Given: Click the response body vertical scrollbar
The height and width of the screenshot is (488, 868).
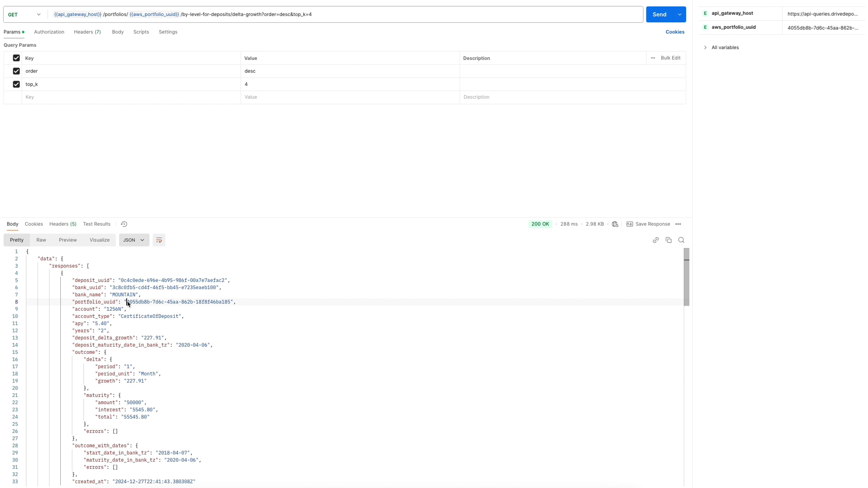Looking at the screenshot, I should click(686, 277).
